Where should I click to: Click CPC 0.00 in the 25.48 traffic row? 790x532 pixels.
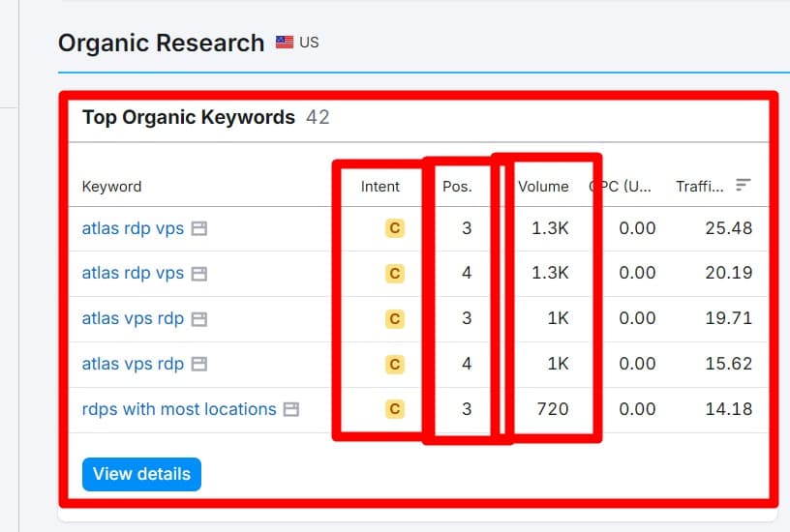(x=637, y=228)
